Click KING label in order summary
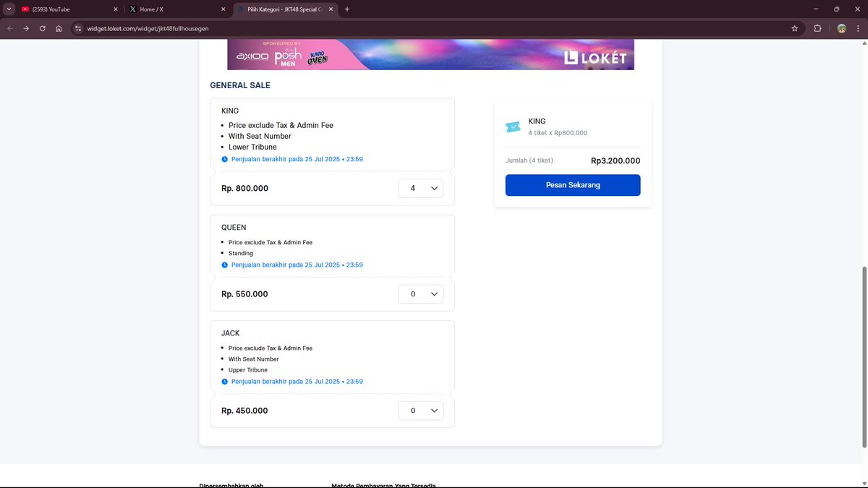This screenshot has width=868, height=488. click(x=537, y=121)
